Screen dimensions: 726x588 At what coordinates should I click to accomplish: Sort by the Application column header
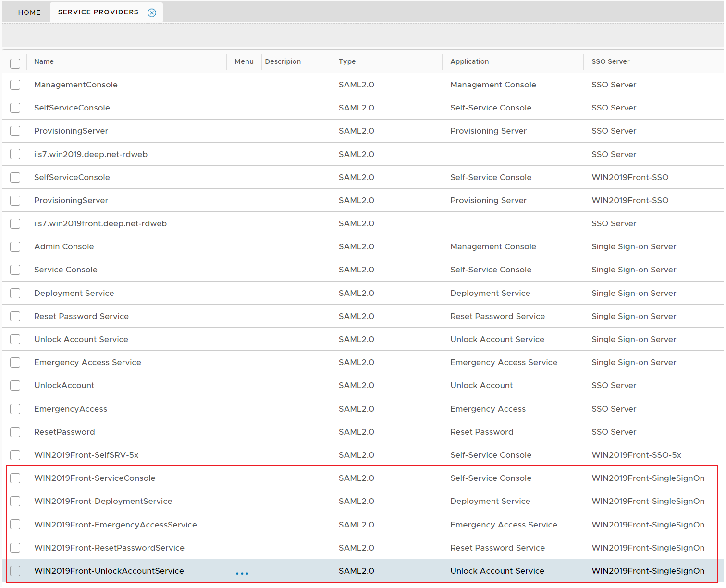(469, 61)
